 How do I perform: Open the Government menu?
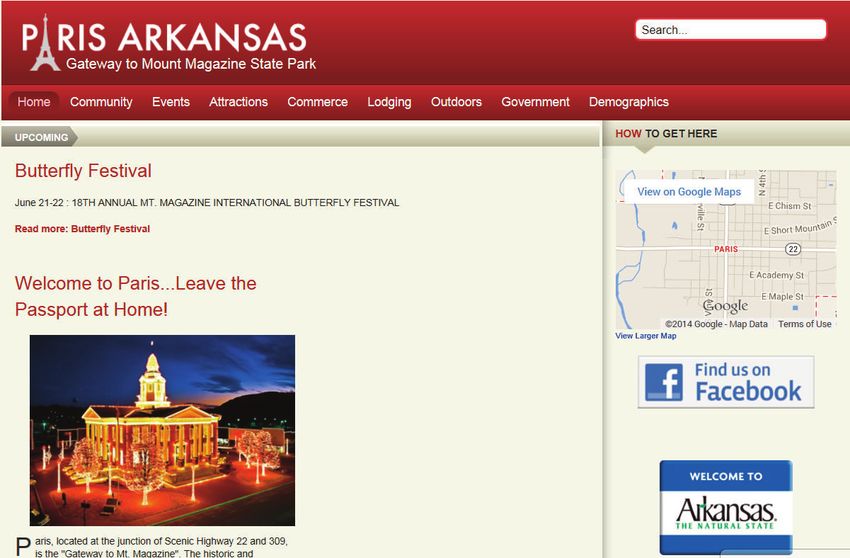tap(536, 102)
